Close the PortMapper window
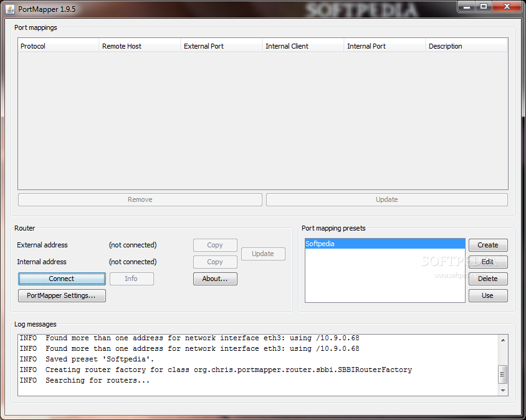 click(x=507, y=6)
